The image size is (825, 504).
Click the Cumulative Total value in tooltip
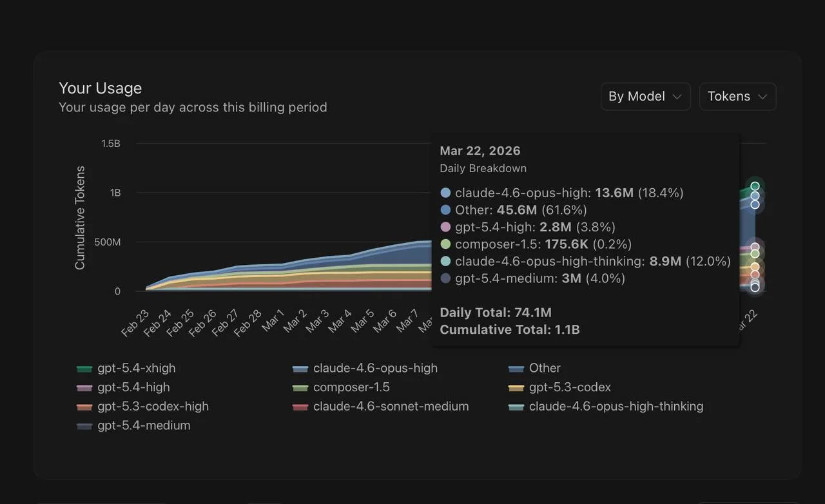[509, 330]
